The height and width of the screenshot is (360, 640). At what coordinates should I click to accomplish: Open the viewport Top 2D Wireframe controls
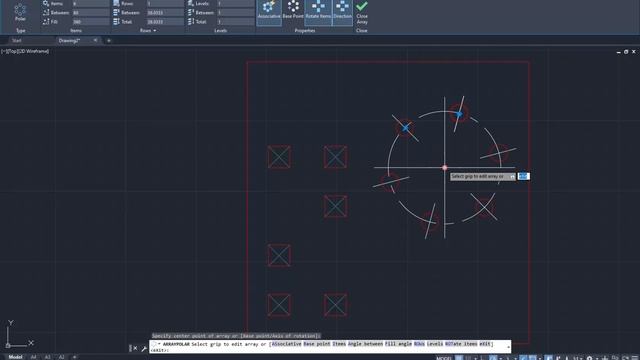(x=25, y=51)
